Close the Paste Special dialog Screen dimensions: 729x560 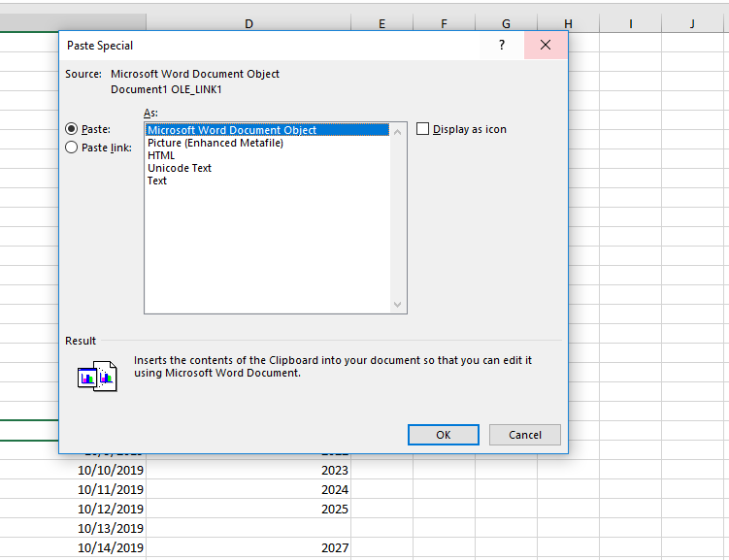[546, 45]
